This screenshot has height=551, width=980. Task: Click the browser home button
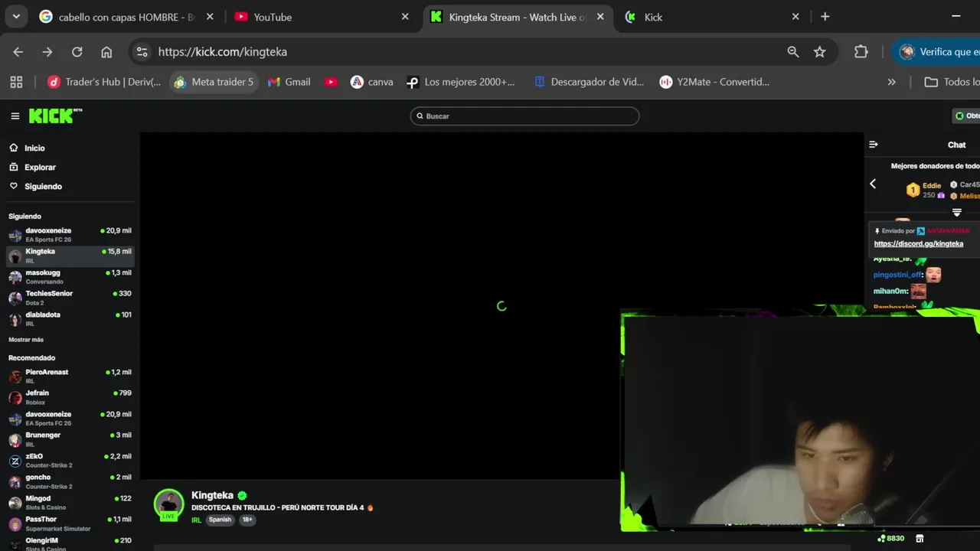(106, 52)
